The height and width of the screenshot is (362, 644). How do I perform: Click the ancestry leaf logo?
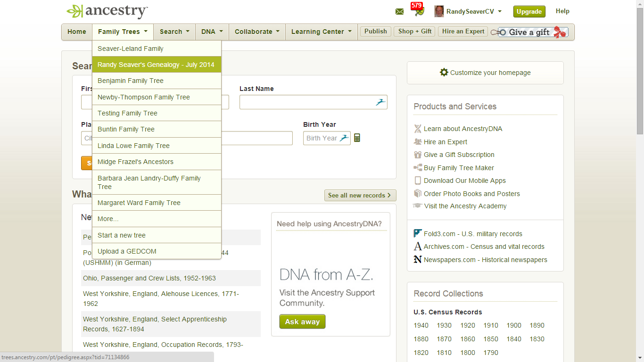click(74, 10)
